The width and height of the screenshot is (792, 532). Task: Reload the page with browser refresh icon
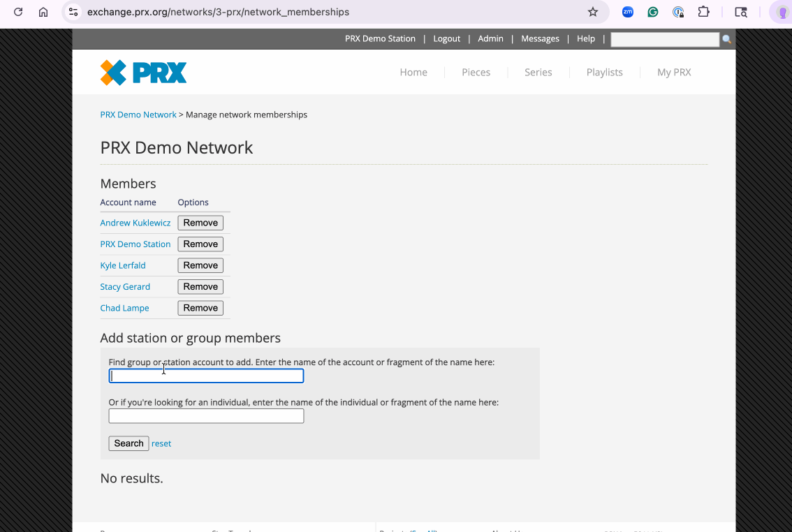(18, 12)
